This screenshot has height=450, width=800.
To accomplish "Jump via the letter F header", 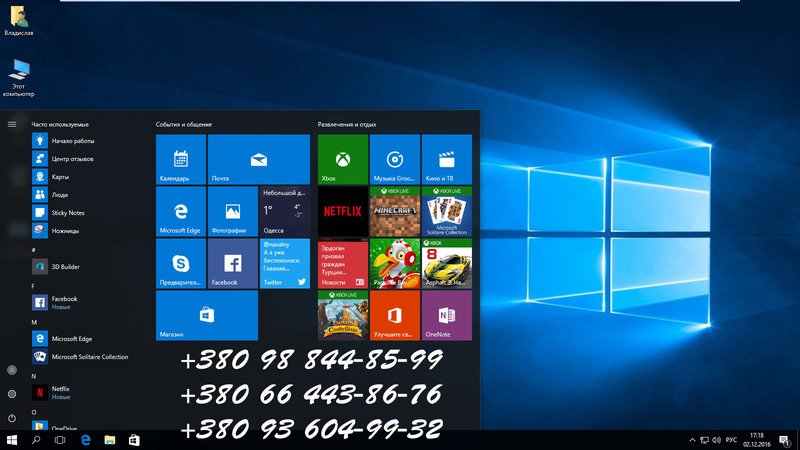I will click(x=33, y=286).
